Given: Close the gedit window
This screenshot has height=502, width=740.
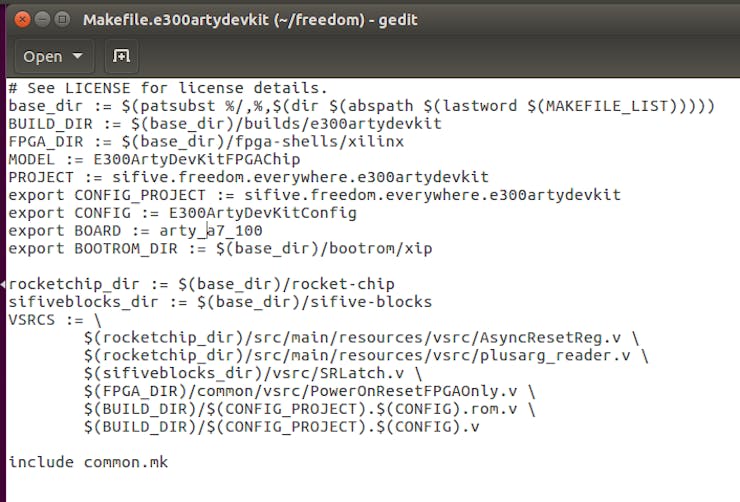Looking at the screenshot, I should pyautogui.click(x=22, y=19).
